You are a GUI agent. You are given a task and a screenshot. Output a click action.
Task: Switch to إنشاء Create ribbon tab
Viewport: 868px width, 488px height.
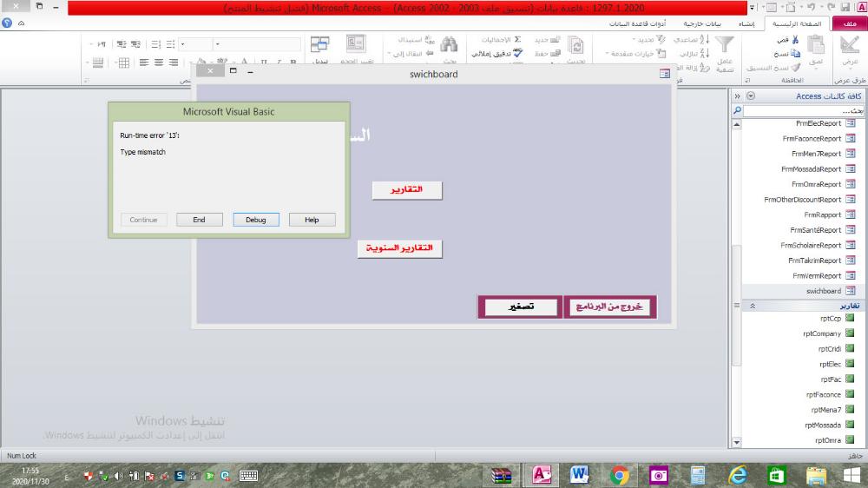pos(746,23)
